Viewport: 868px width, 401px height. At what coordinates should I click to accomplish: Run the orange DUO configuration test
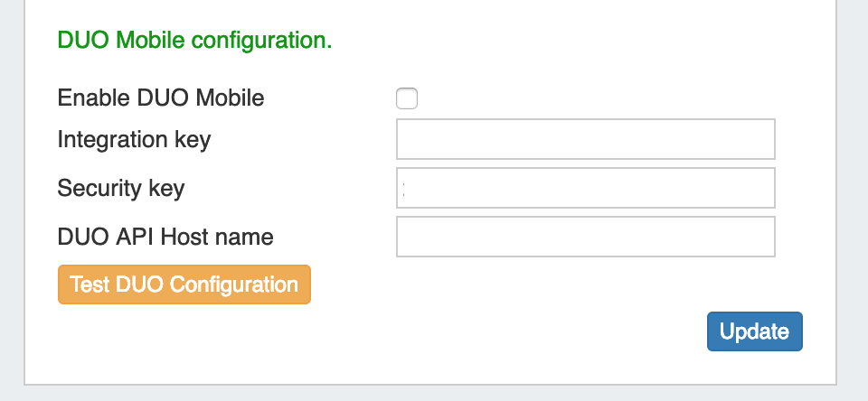[x=184, y=284]
